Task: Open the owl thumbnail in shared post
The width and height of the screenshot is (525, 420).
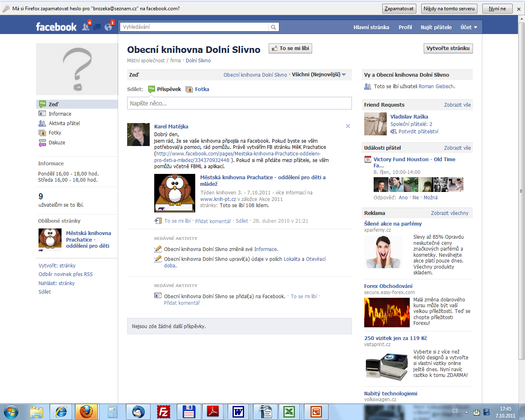Action: click(x=175, y=193)
